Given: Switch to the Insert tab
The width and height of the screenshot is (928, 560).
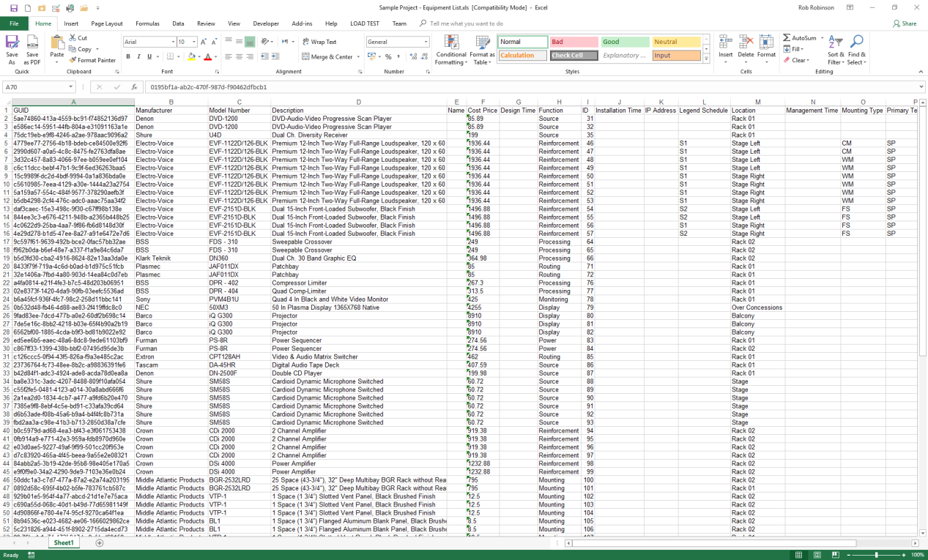Looking at the screenshot, I should tap(71, 23).
